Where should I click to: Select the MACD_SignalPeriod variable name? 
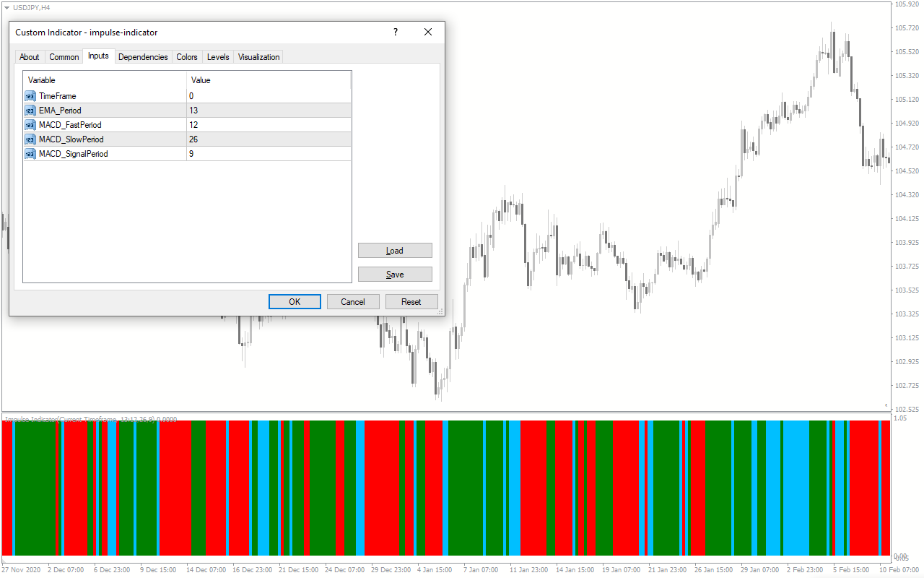pyautogui.click(x=73, y=154)
